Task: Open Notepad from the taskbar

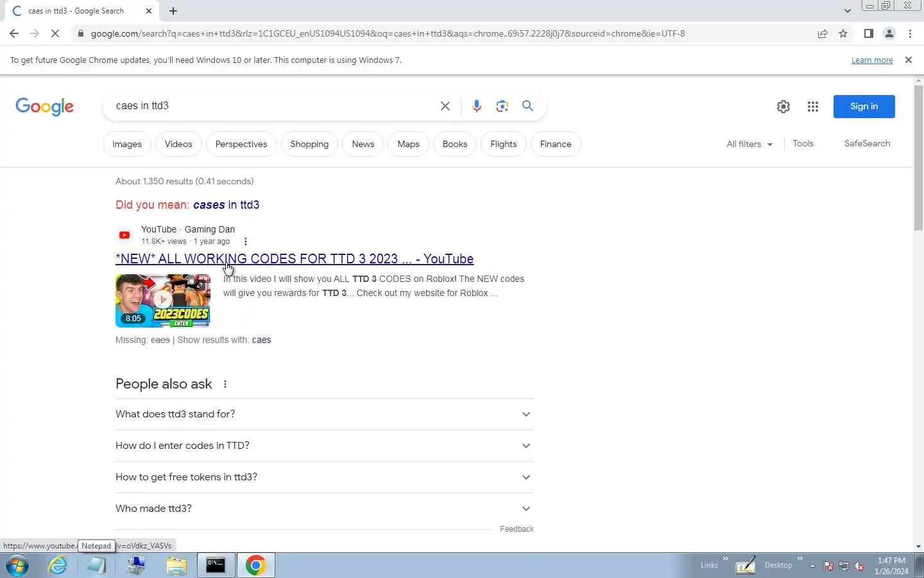Action: tap(97, 565)
